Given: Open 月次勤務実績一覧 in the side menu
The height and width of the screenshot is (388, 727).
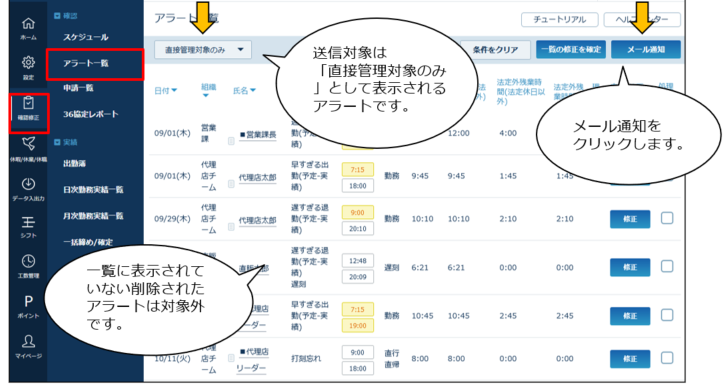Looking at the screenshot, I should [x=93, y=216].
